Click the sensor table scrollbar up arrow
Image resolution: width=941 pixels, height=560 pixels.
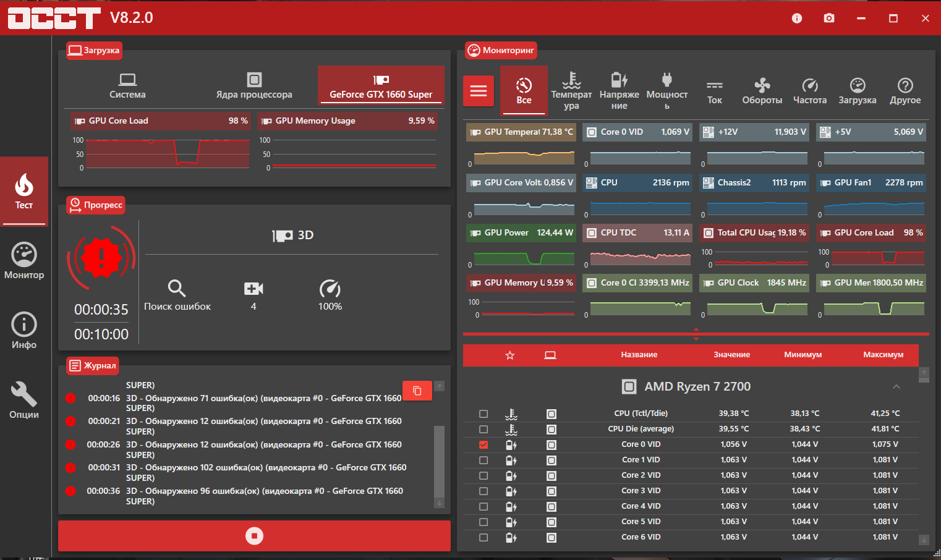924,373
